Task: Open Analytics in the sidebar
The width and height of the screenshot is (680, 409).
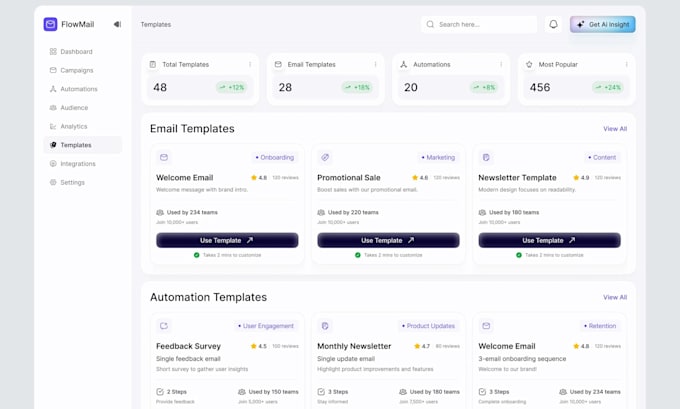Action: click(x=82, y=126)
